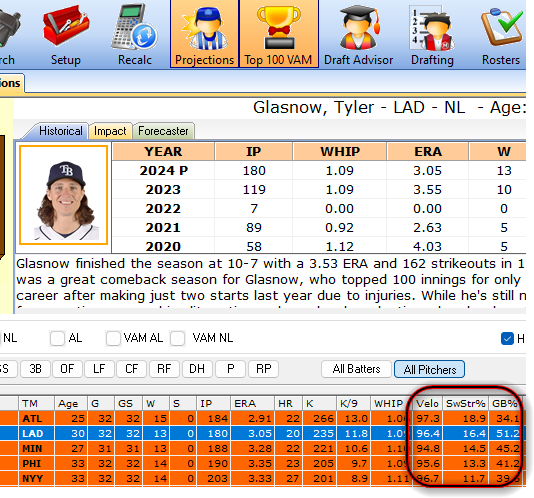Sort by the Velo column header
Screen dimensions: 534x498
(428, 404)
